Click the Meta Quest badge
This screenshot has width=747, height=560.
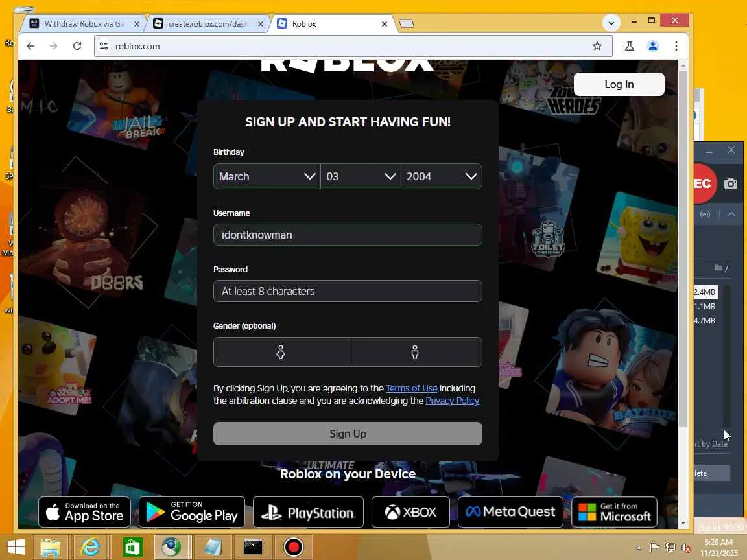(510, 512)
